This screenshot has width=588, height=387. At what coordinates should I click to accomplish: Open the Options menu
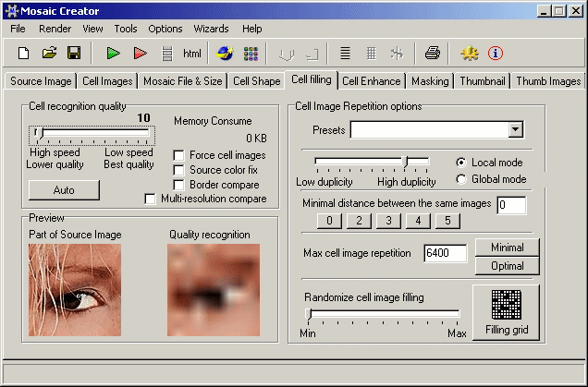coord(165,29)
